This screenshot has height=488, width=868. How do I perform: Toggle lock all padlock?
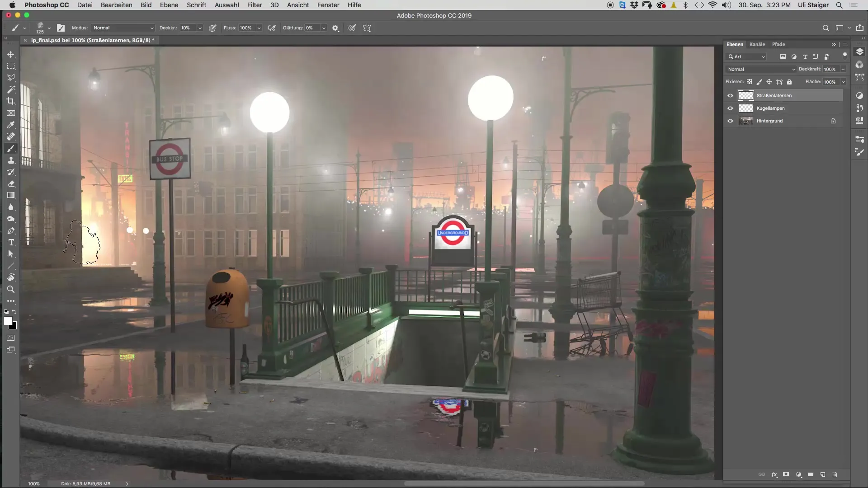789,82
